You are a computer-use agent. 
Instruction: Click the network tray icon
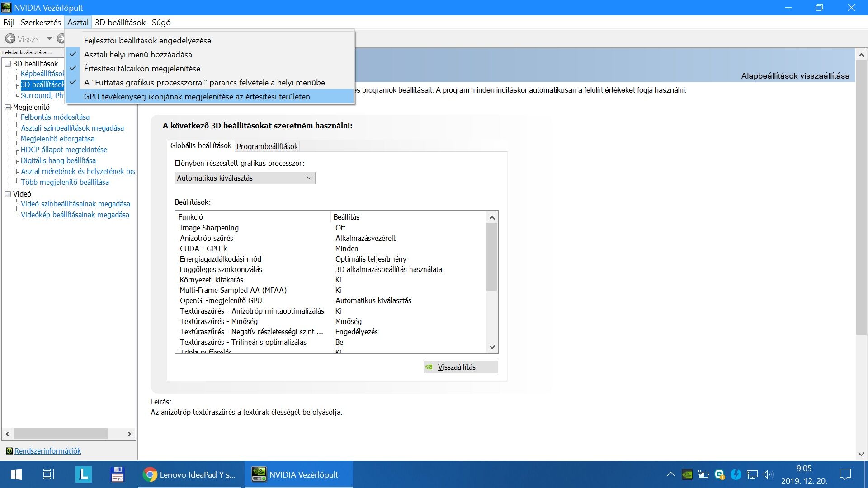[752, 474]
